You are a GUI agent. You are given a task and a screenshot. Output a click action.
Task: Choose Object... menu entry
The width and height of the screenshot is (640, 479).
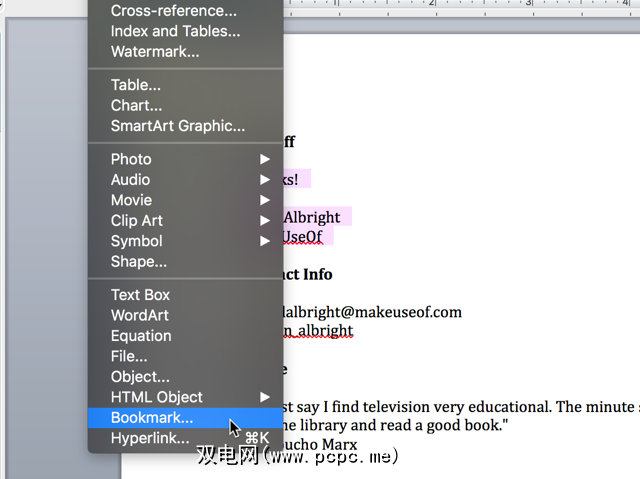186,376
